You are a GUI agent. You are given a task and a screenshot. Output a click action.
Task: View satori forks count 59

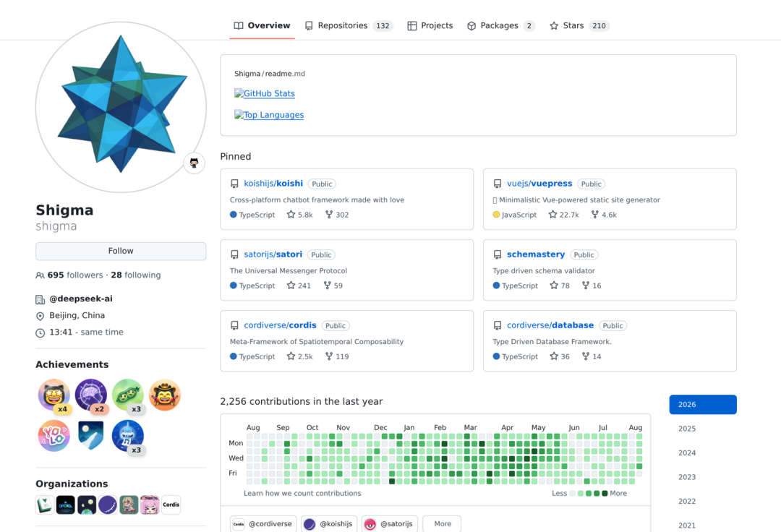click(x=333, y=286)
